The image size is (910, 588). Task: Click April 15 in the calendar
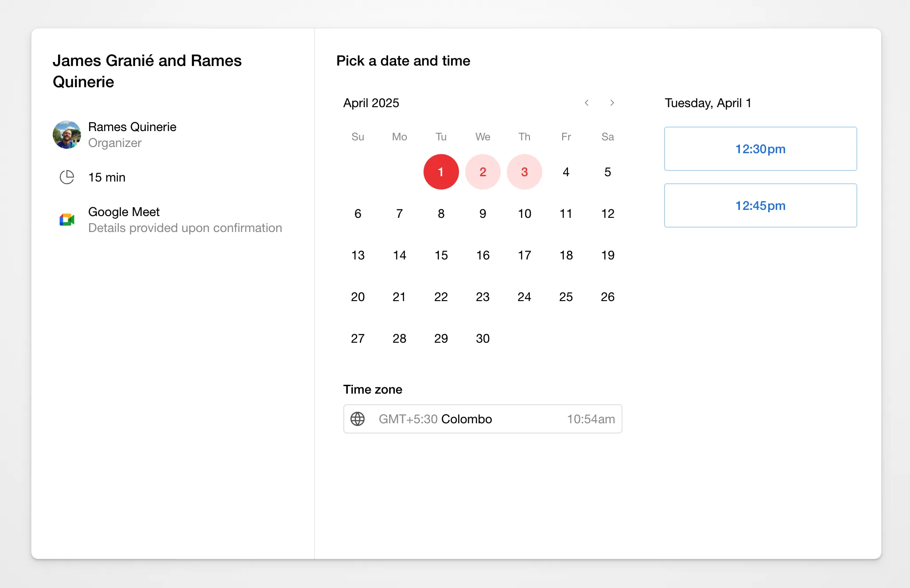pos(441,255)
